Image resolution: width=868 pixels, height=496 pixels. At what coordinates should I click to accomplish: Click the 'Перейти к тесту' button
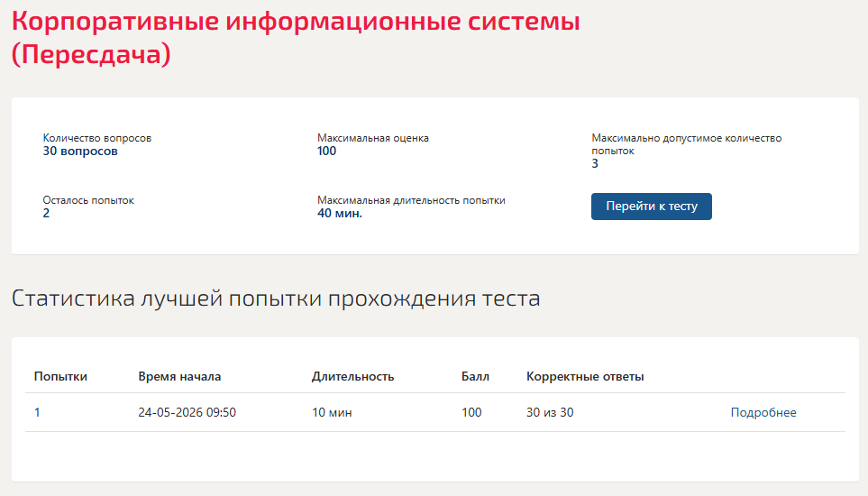pos(651,207)
